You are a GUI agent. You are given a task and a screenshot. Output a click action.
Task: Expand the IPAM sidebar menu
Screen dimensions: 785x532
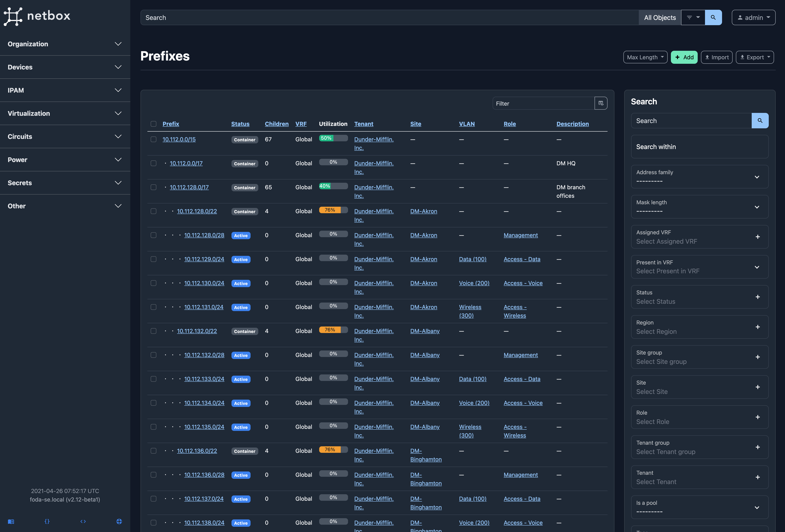(x=65, y=90)
